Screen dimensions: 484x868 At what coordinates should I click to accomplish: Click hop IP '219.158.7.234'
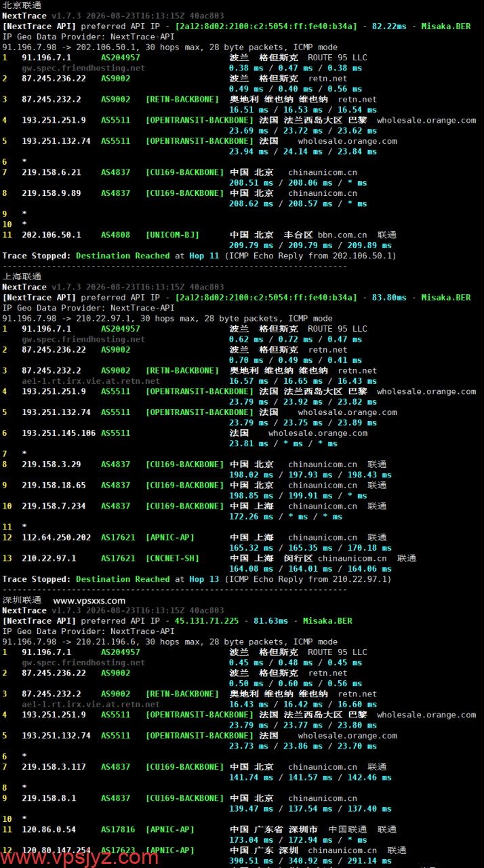tap(54, 507)
